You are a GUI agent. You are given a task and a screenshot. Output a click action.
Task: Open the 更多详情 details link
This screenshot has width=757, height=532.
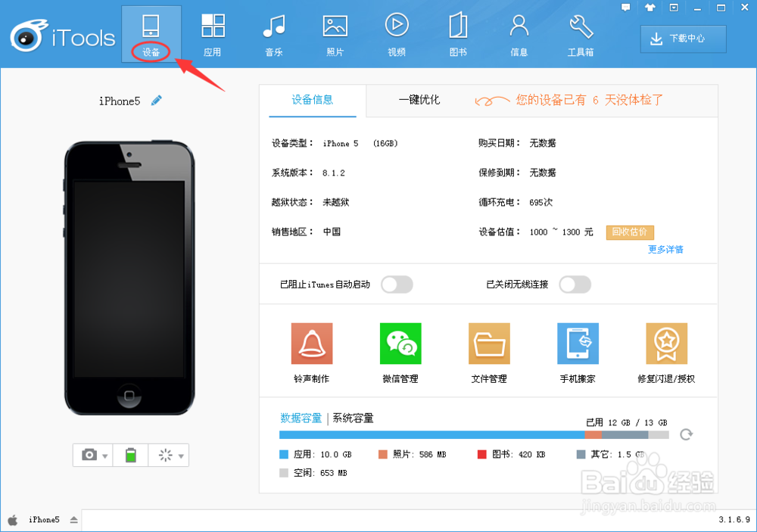[x=665, y=250]
